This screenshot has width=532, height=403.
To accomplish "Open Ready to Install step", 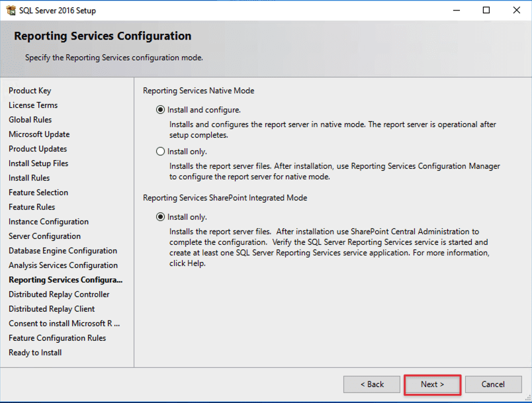I will pyautogui.click(x=35, y=353).
